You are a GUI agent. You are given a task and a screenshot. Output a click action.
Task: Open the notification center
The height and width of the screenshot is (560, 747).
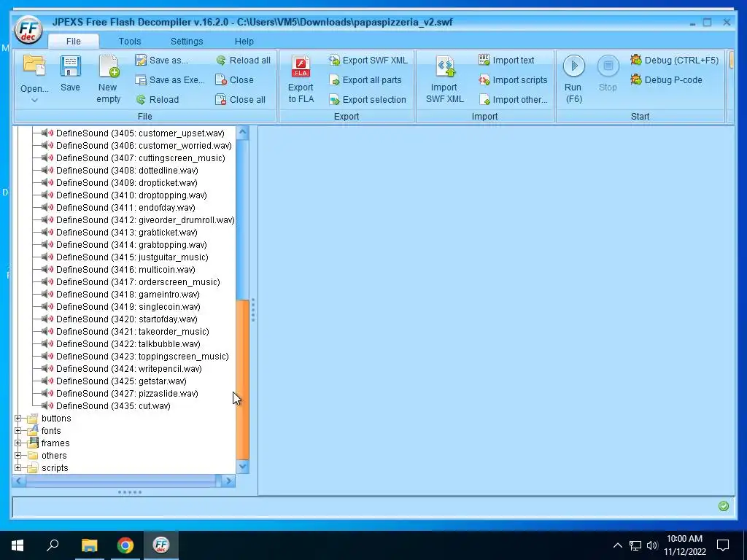723,545
